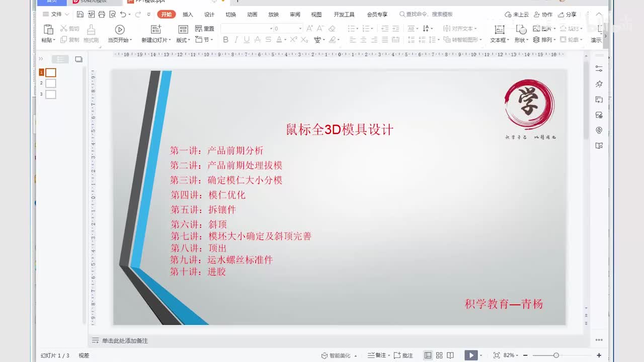
Task: Click the Save icon in quick access toolbar
Action: point(80,14)
